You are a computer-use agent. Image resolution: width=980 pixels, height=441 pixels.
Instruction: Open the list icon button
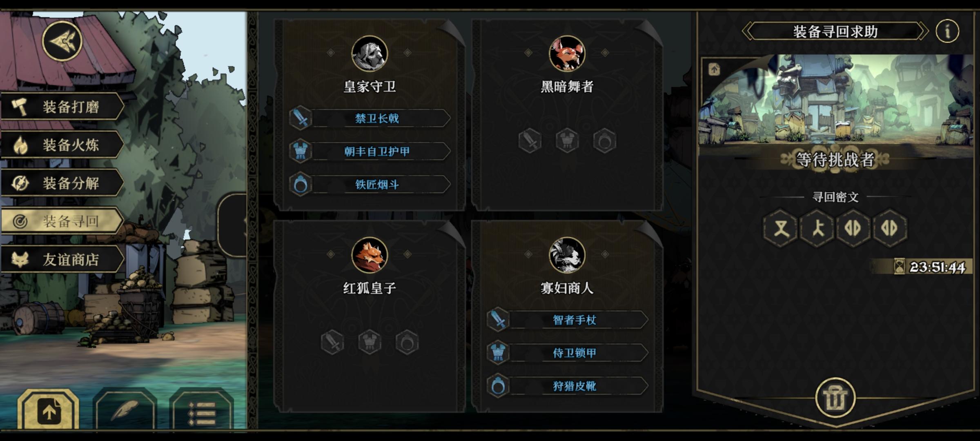[x=202, y=410]
